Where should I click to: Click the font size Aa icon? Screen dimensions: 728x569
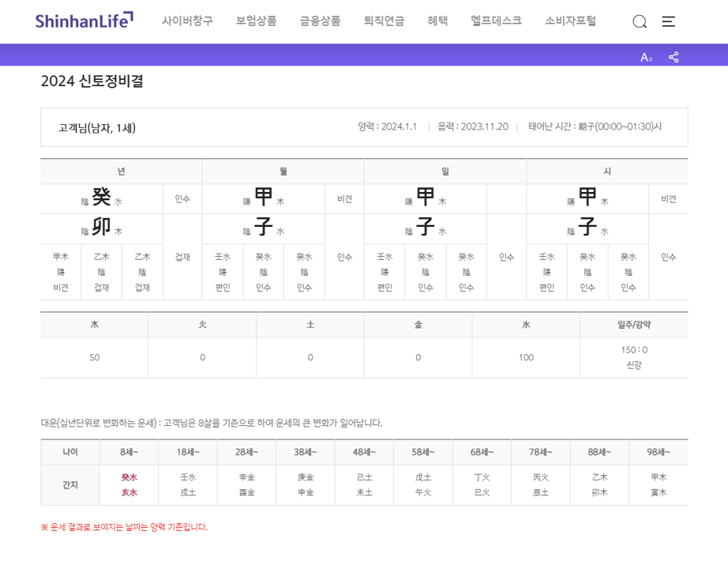[647, 55]
